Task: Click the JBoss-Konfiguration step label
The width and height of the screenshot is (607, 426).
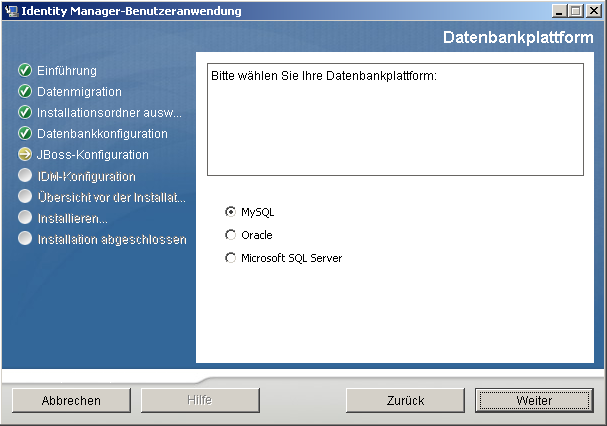Action: pos(93,155)
